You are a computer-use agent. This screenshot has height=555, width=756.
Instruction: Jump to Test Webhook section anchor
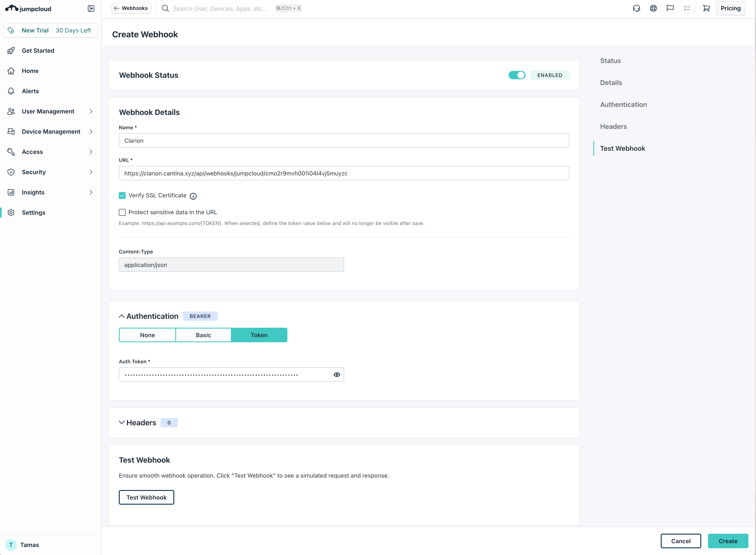[622, 148]
